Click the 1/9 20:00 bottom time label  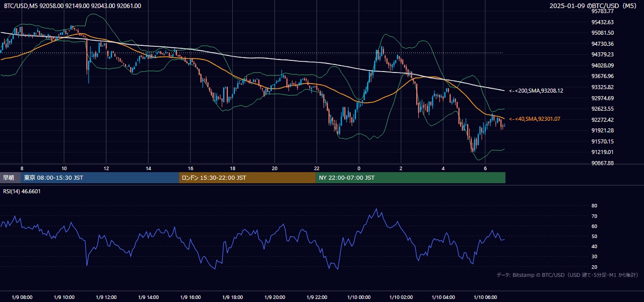[275, 297]
